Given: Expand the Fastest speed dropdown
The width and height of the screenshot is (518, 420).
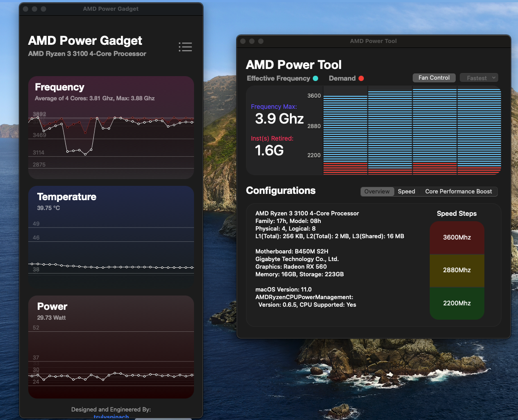Looking at the screenshot, I should click(x=479, y=78).
